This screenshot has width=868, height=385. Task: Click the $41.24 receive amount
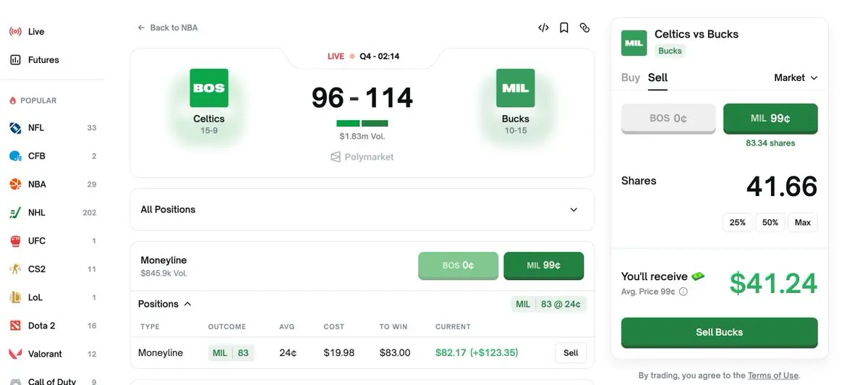tap(773, 283)
